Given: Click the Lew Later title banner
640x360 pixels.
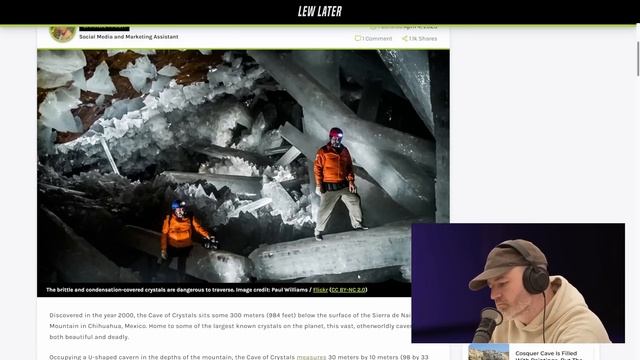Looking at the screenshot, I should pos(320,11).
